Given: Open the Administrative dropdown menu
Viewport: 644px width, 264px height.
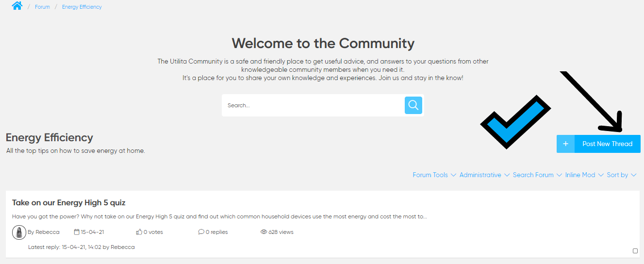Looking at the screenshot, I should click(x=484, y=175).
